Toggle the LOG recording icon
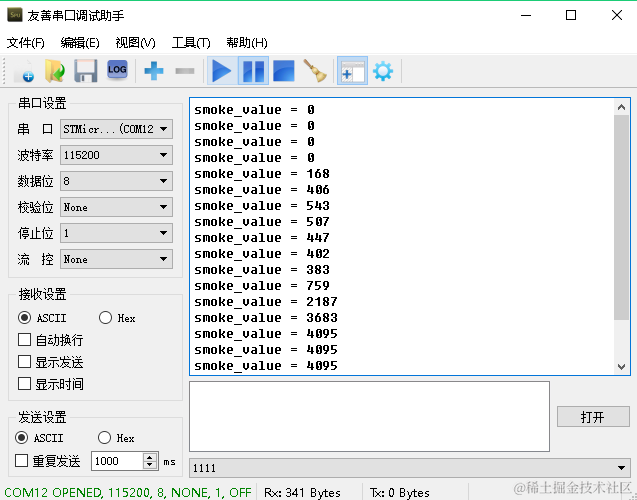Viewport: 637px width, 500px height. (117, 70)
